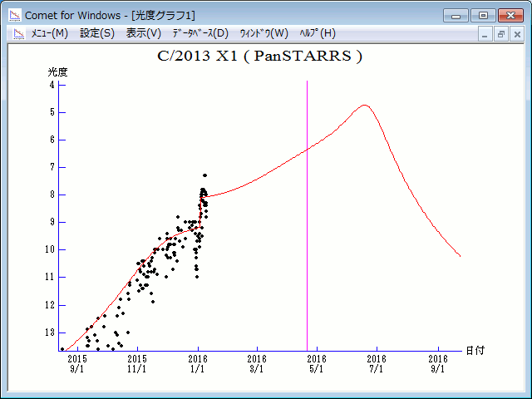The width and height of the screenshot is (532, 399).
Task: Click the brightest observation dot near magnitude 7.3
Action: 205,175
